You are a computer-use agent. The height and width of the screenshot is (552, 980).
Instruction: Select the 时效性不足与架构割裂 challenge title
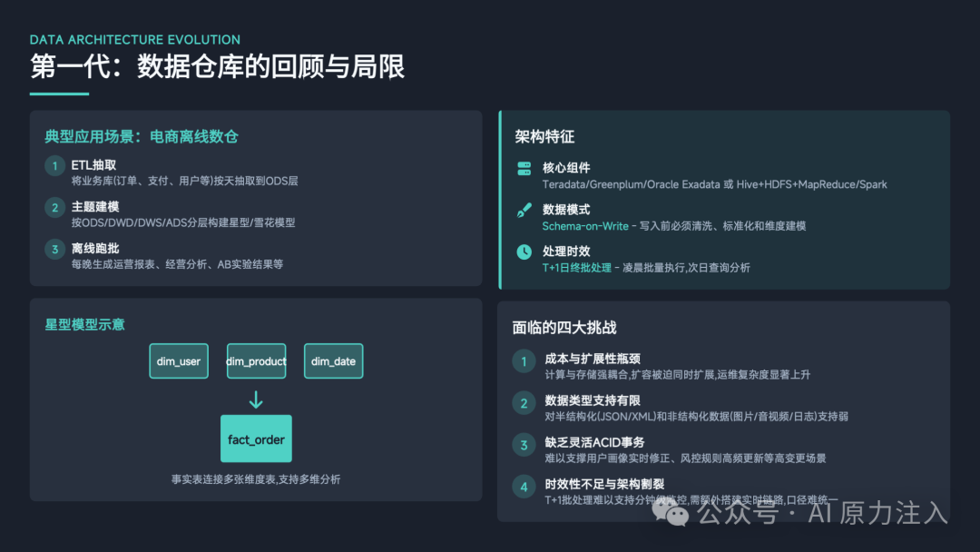[604, 484]
